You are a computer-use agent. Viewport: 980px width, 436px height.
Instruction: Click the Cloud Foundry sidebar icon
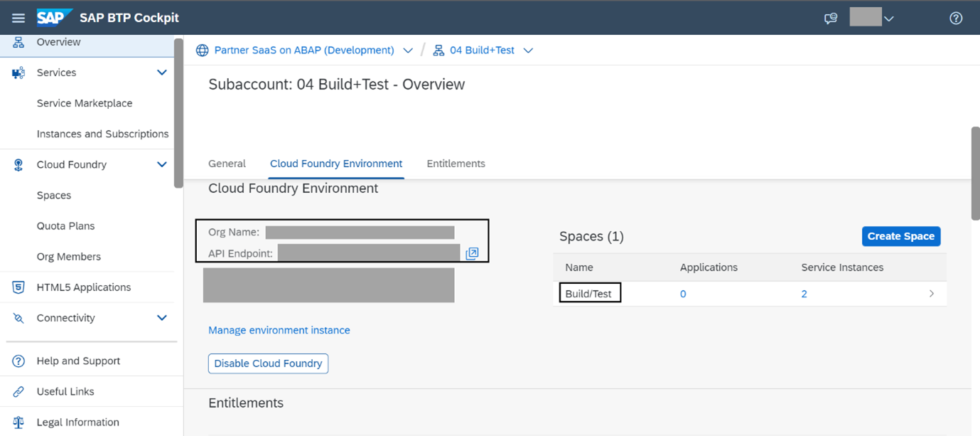pyautogui.click(x=18, y=164)
